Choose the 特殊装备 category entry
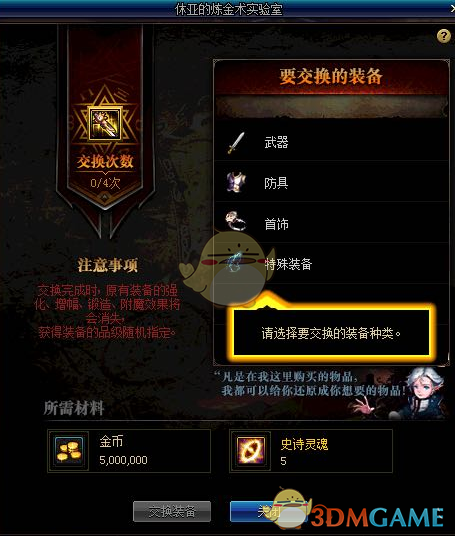Image resolution: width=455 pixels, height=536 pixels. tap(331, 264)
